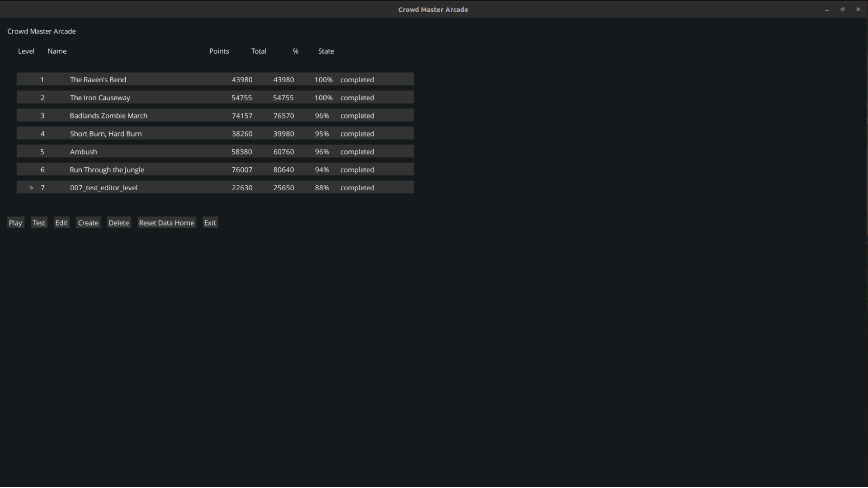This screenshot has width=868, height=488.
Task: Select Short Burn, Hard Burn level
Action: tap(215, 133)
